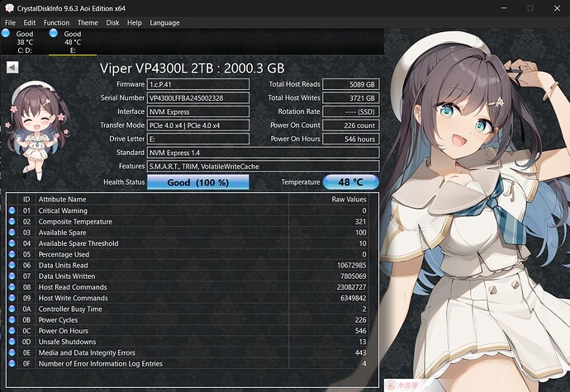Select the Unsafe Shutdowns attribute name
570x392 pixels.
(x=67, y=342)
